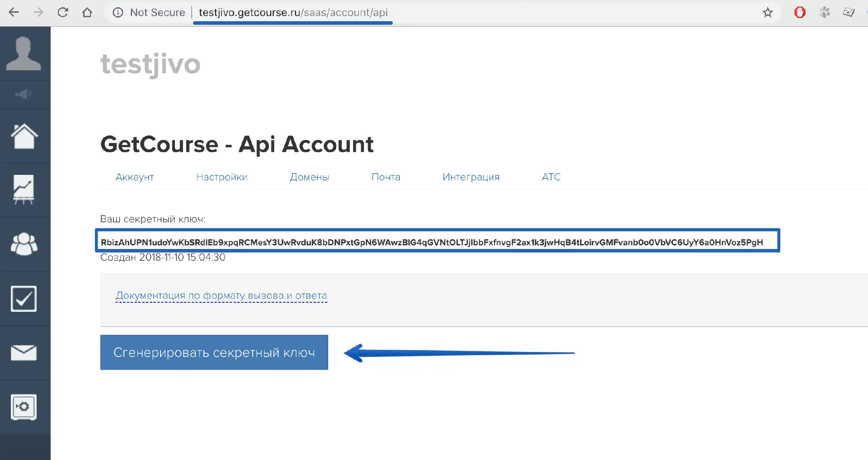Open the safe icon in sidebar

tap(24, 407)
